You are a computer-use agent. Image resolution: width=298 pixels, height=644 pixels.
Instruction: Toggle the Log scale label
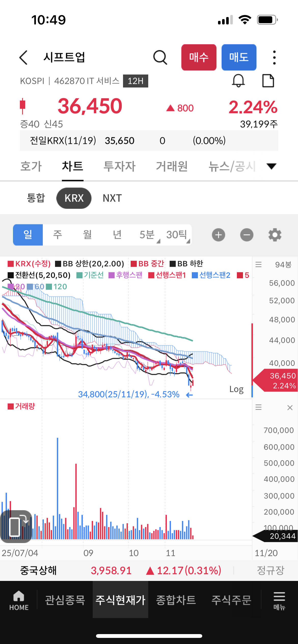[x=236, y=389]
